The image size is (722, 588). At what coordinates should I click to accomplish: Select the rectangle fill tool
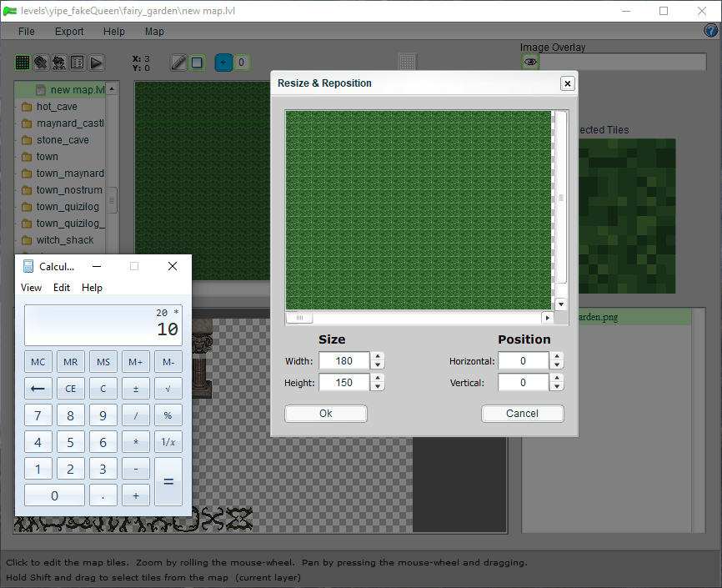pyautogui.click(x=197, y=63)
